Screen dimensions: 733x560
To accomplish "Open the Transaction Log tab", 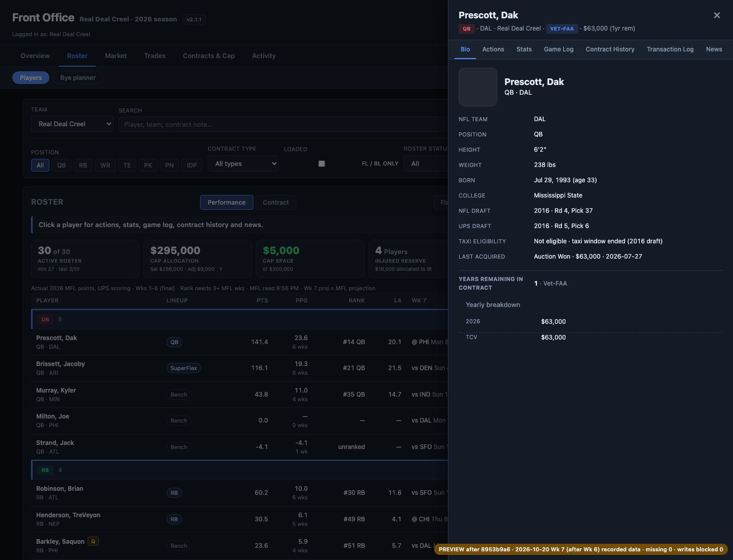I will (x=670, y=49).
